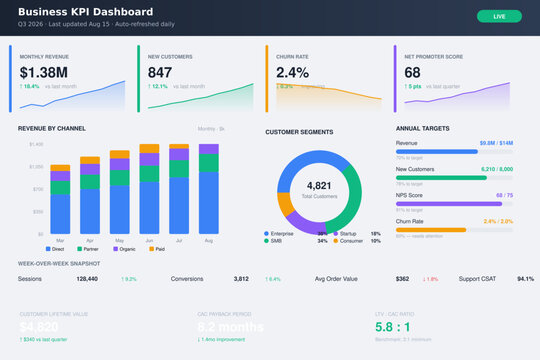Click the Support CSAT label
The image size is (540, 360).
pyautogui.click(x=477, y=279)
